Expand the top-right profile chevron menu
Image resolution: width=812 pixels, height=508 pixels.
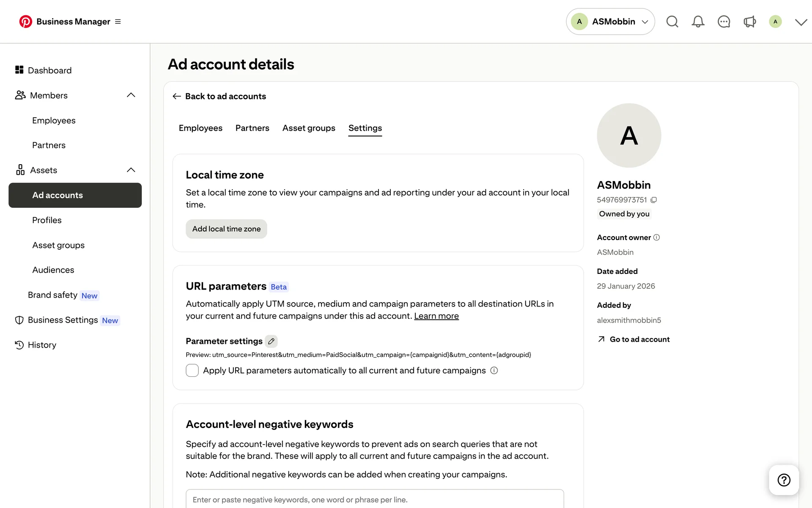click(x=801, y=22)
